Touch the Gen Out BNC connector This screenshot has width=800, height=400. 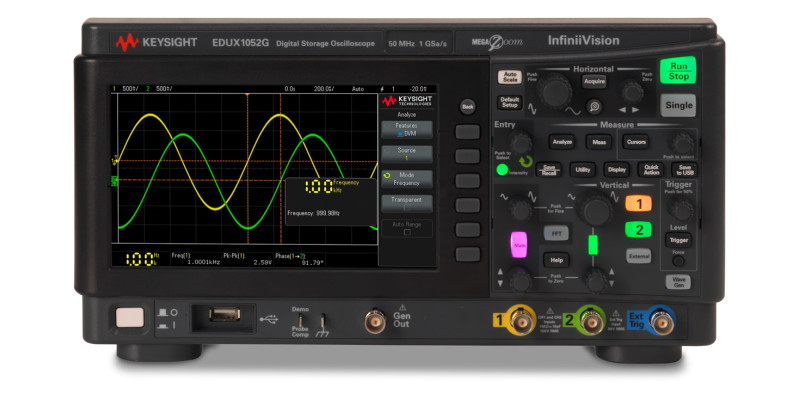coord(375,322)
